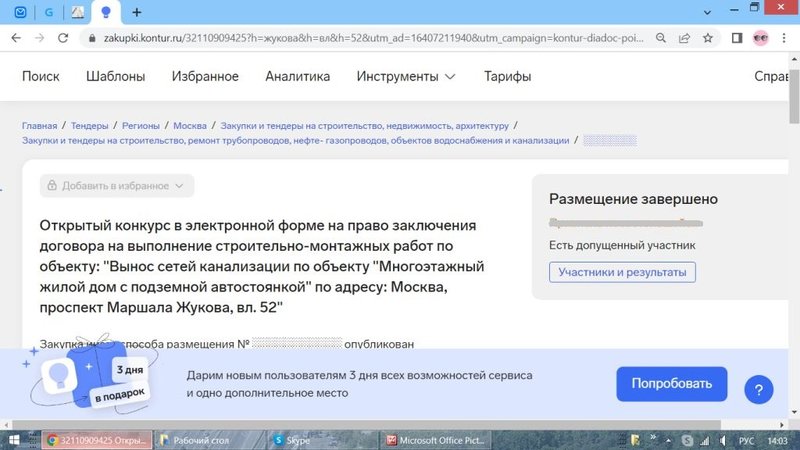
Task: Follow the Главная breadcrumb link
Action: click(39, 126)
